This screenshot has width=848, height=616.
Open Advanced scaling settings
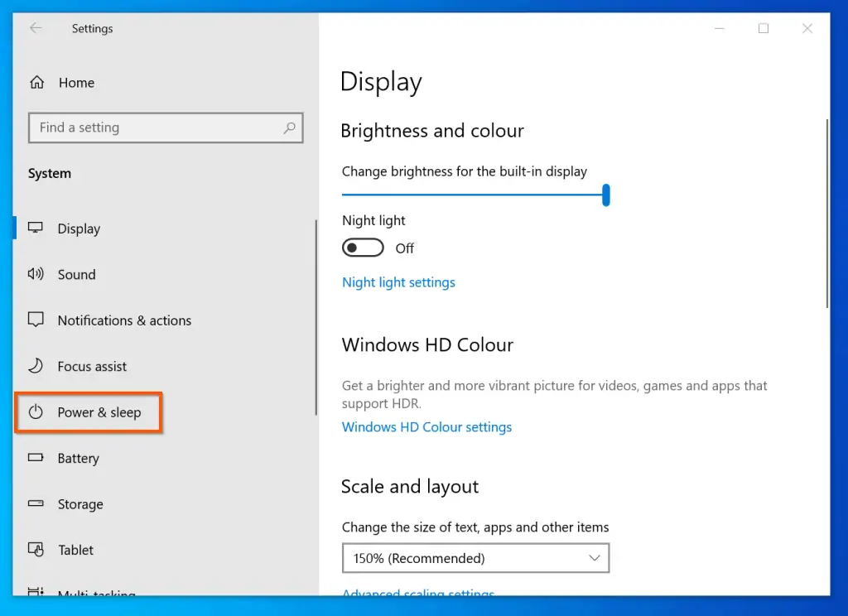click(417, 594)
